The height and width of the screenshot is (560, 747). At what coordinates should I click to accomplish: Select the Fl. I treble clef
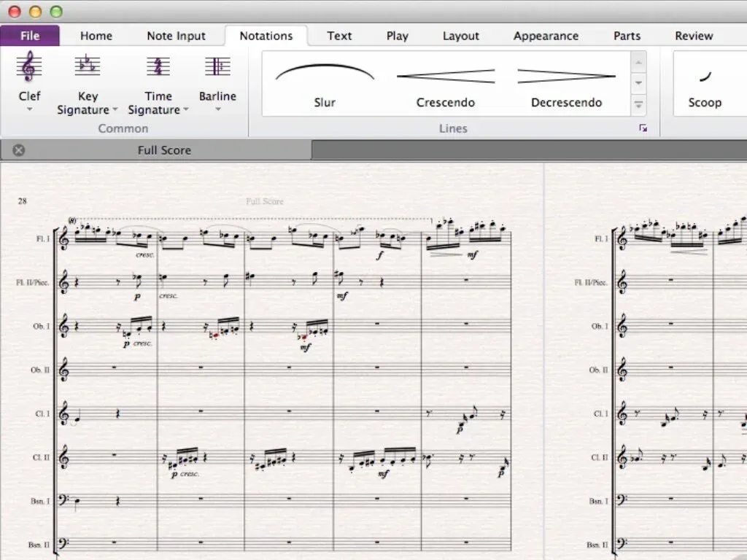coord(64,238)
